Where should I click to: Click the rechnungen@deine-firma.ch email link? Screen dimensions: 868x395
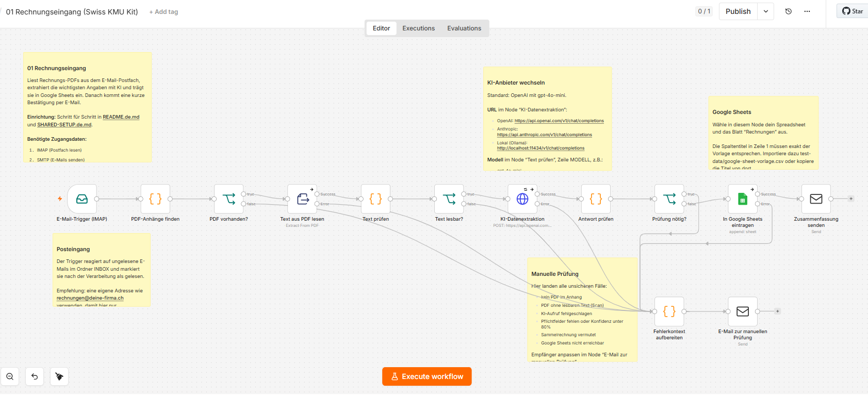click(x=90, y=298)
